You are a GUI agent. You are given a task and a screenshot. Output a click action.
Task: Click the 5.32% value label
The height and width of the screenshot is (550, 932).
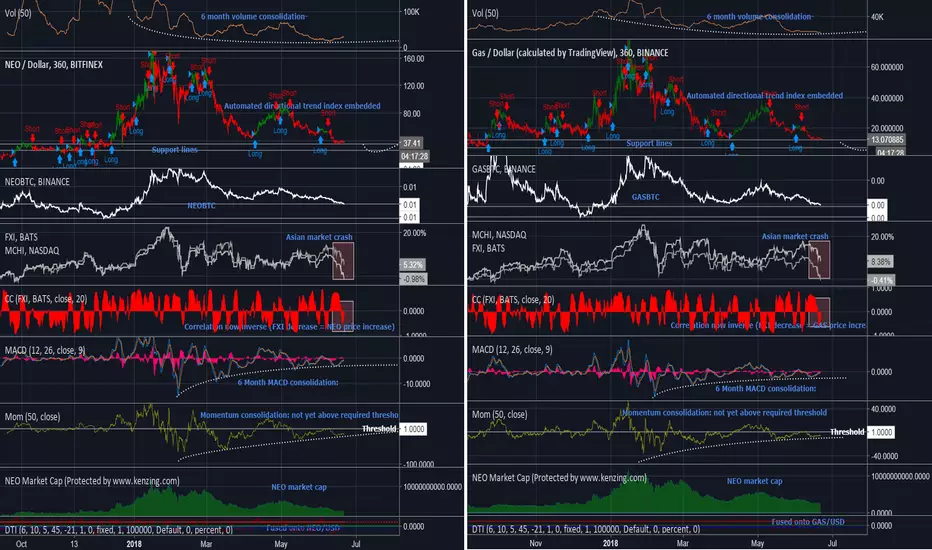click(x=413, y=265)
